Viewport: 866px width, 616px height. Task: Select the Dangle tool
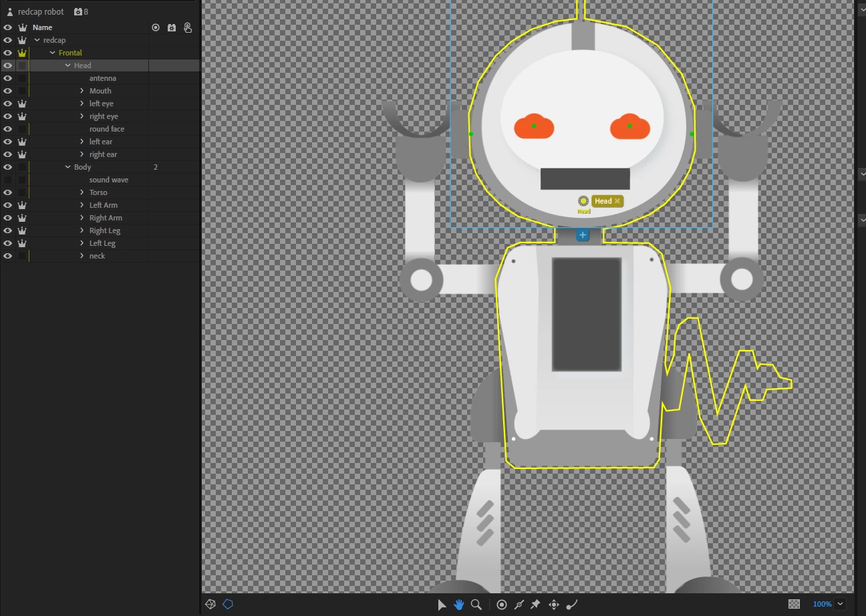pyautogui.click(x=572, y=605)
